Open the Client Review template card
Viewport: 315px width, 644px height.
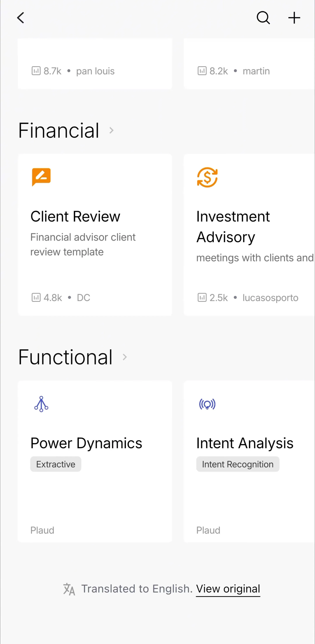pos(95,235)
